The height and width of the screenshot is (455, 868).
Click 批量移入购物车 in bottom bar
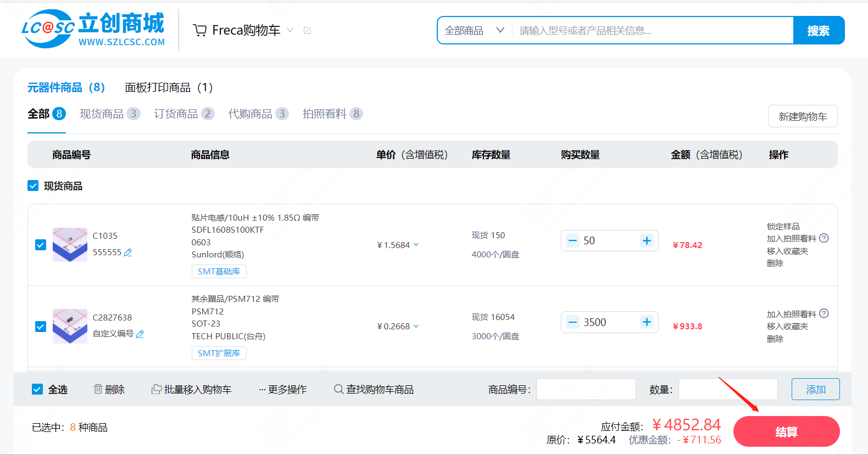(192, 389)
